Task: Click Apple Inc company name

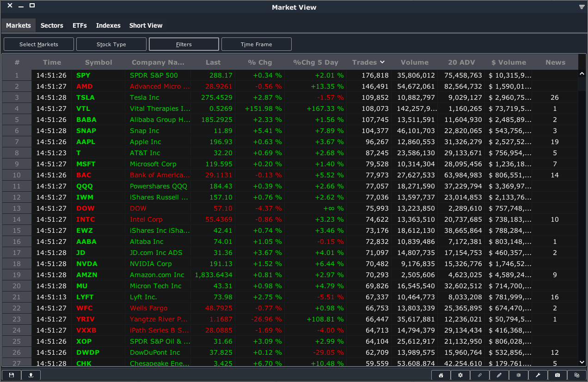Action: pos(146,142)
